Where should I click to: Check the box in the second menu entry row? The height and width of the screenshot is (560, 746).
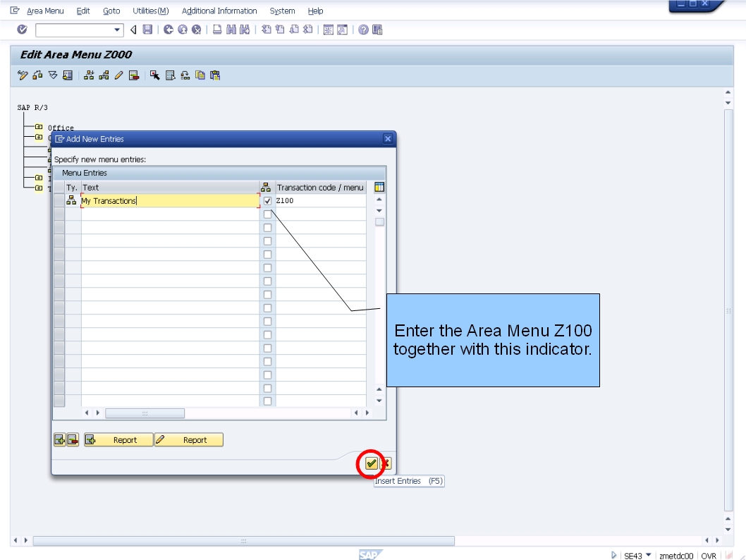268,214
